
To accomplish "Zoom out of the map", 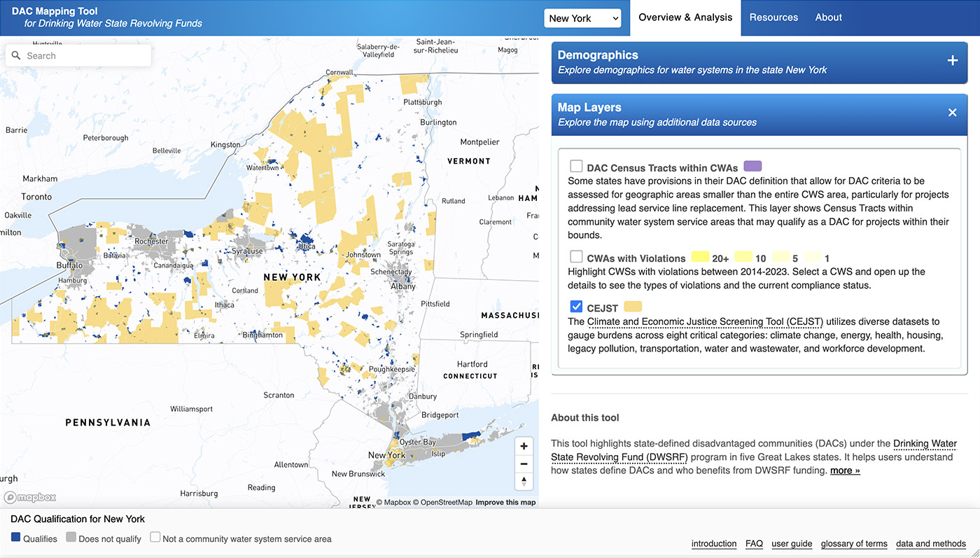I will click(x=524, y=463).
